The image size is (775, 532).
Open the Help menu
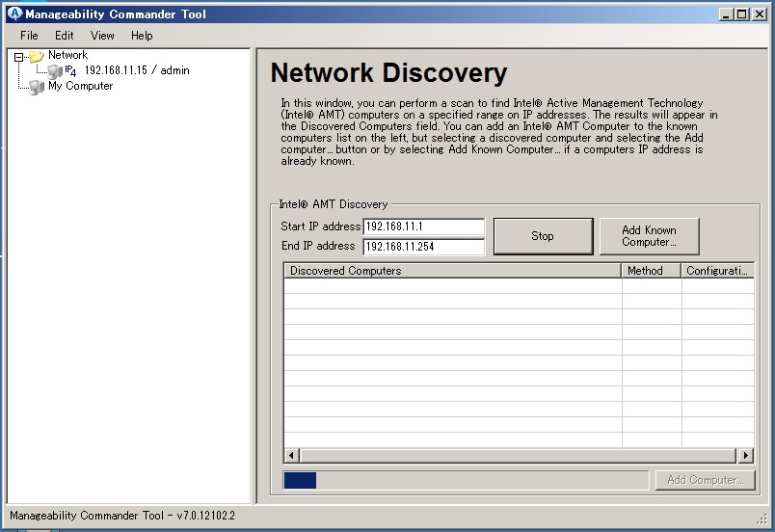pos(142,36)
